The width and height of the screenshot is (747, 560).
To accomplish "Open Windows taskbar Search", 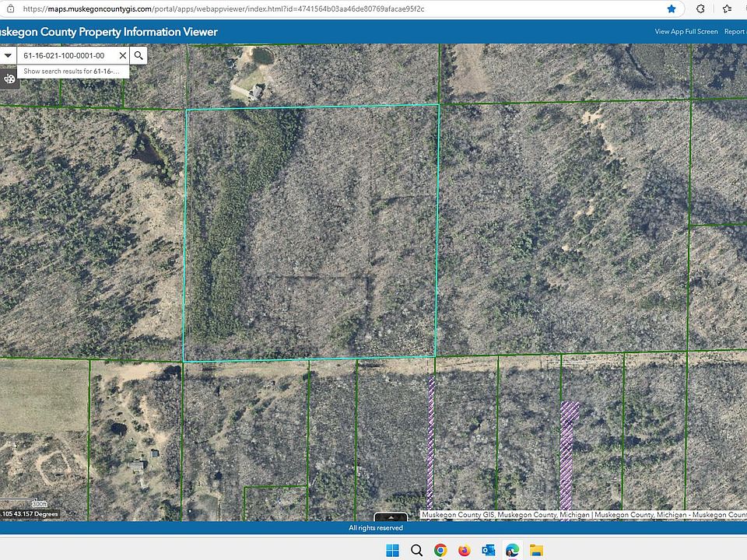I will 416,551.
